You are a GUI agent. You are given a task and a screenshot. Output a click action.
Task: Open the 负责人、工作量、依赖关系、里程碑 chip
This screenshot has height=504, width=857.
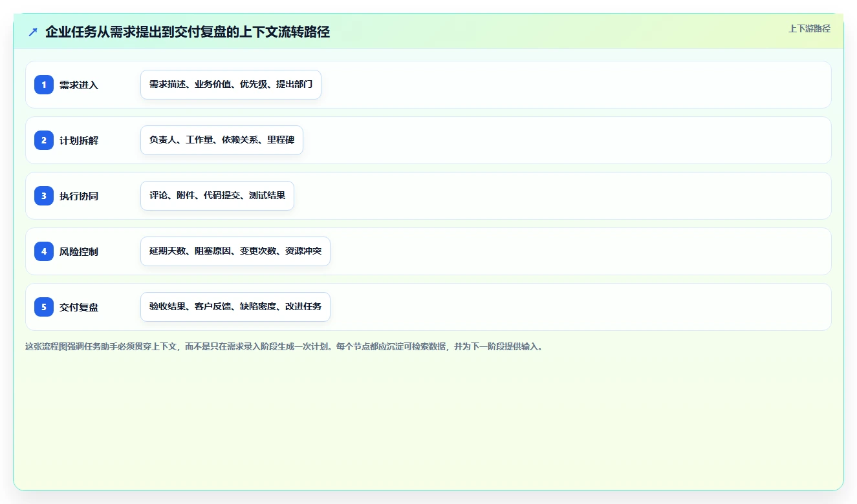pyautogui.click(x=222, y=140)
